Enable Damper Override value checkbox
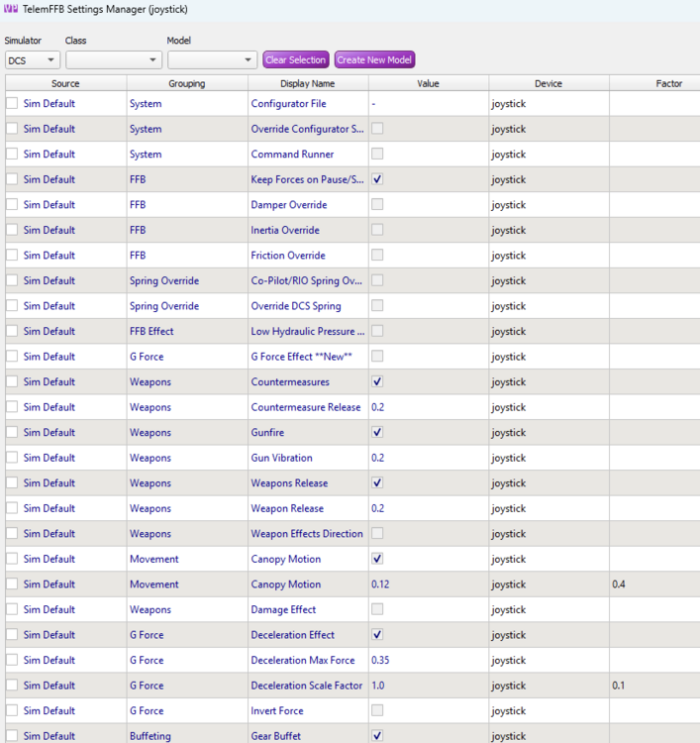The width and height of the screenshot is (700, 743). click(377, 205)
